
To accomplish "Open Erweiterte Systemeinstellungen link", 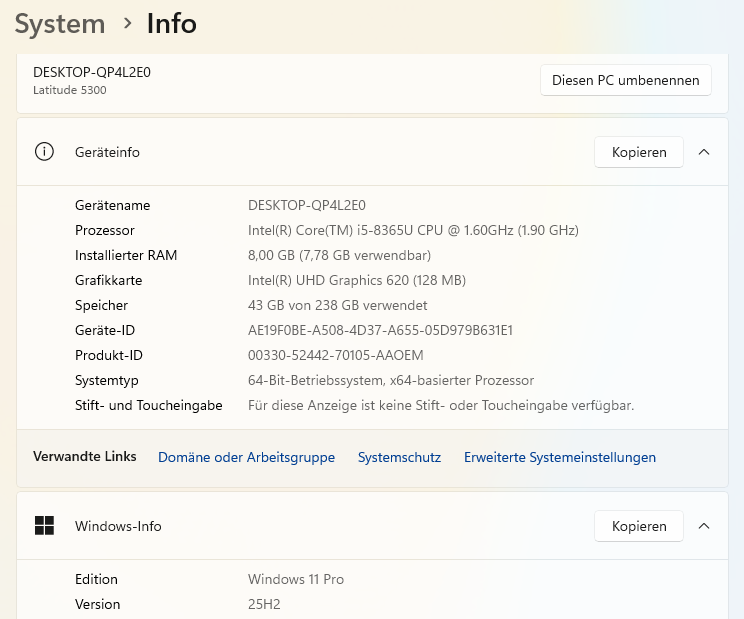I will coord(560,457).
